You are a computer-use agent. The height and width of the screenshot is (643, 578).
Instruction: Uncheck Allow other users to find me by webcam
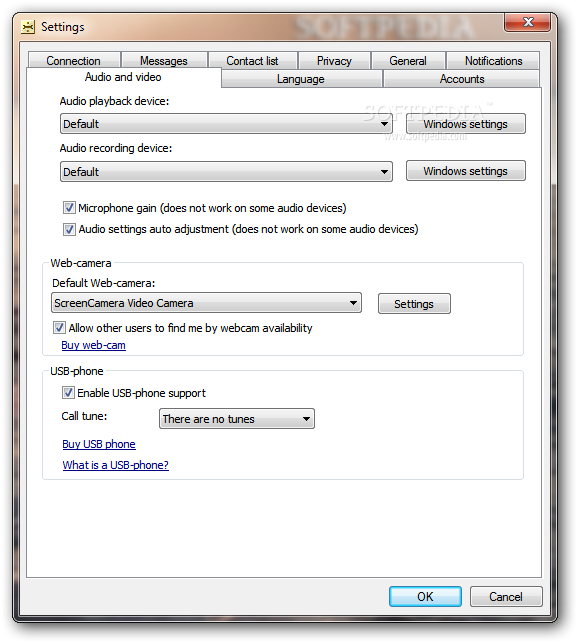pos(59,328)
